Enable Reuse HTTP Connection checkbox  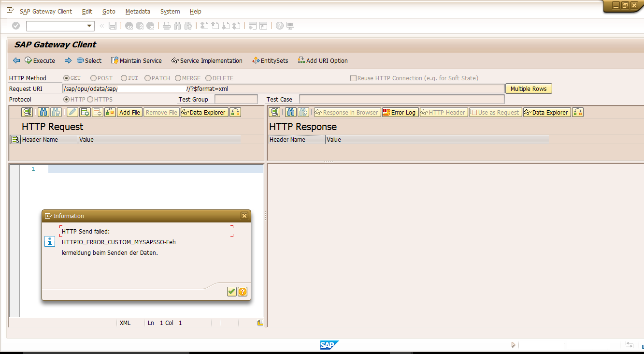pyautogui.click(x=353, y=78)
